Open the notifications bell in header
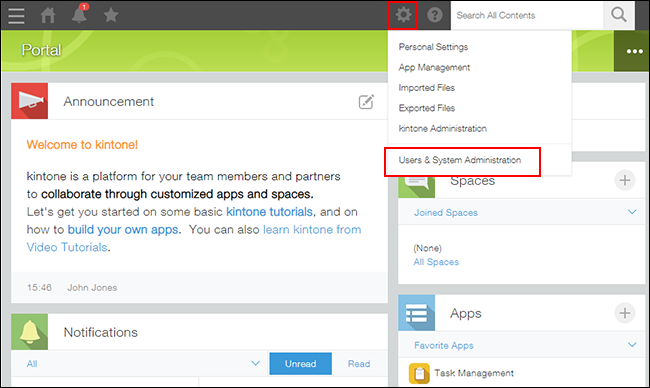 79,15
